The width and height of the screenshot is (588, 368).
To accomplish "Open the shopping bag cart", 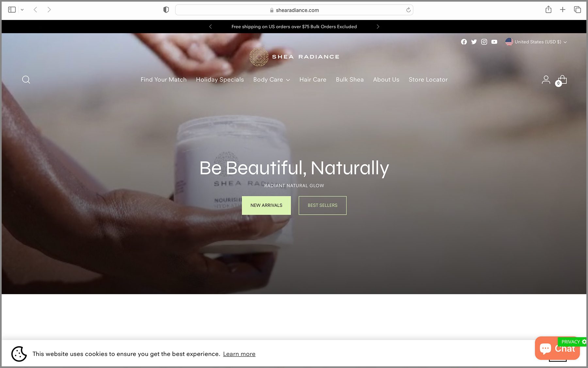I will [562, 80].
